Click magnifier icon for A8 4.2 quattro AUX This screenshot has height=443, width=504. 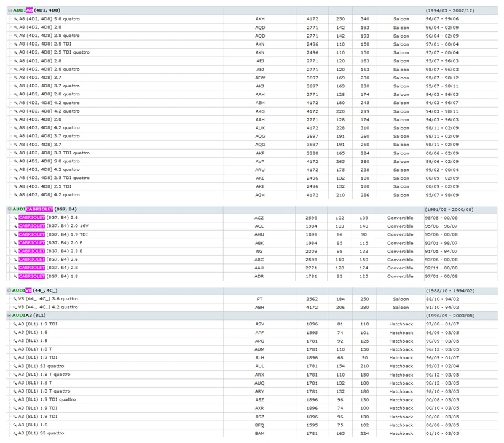pyautogui.click(x=15, y=128)
